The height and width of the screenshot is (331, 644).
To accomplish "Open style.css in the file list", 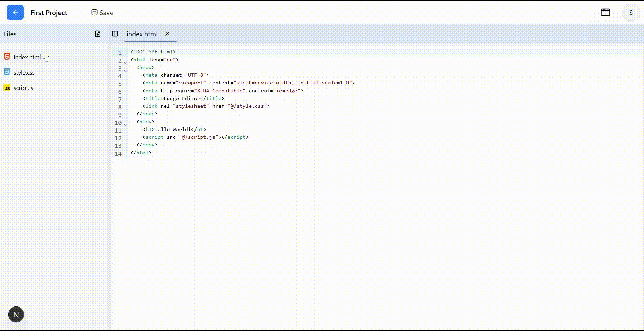I will pos(24,72).
